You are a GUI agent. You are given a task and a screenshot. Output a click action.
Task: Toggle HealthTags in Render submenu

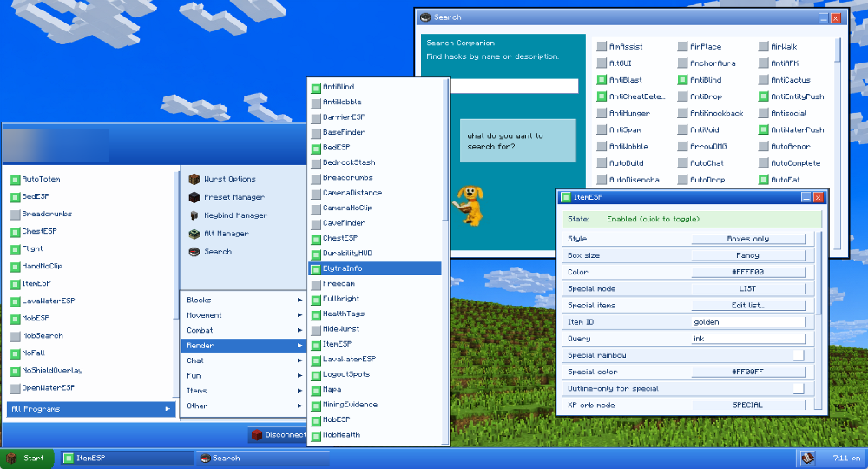coord(316,314)
